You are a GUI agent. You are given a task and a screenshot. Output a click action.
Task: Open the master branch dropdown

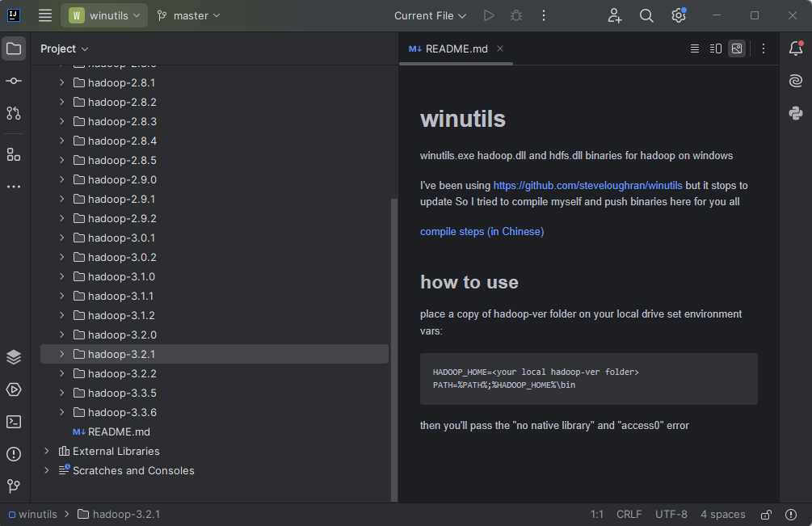[188, 15]
